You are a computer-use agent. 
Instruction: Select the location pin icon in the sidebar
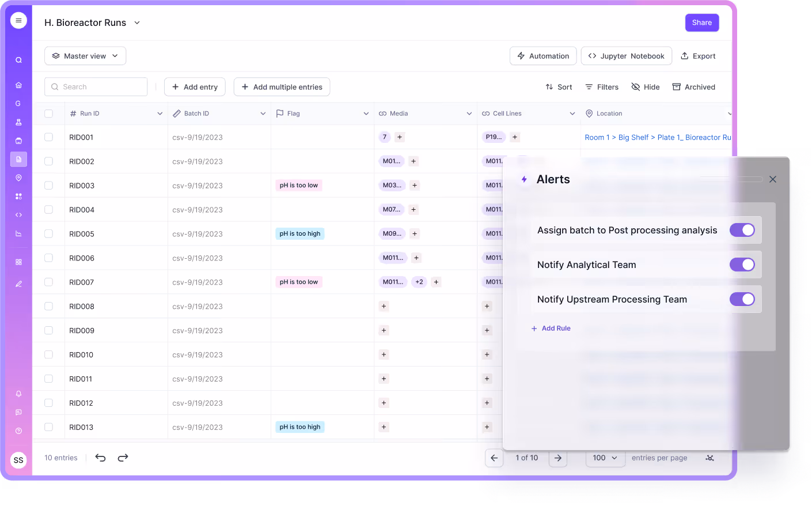point(18,178)
